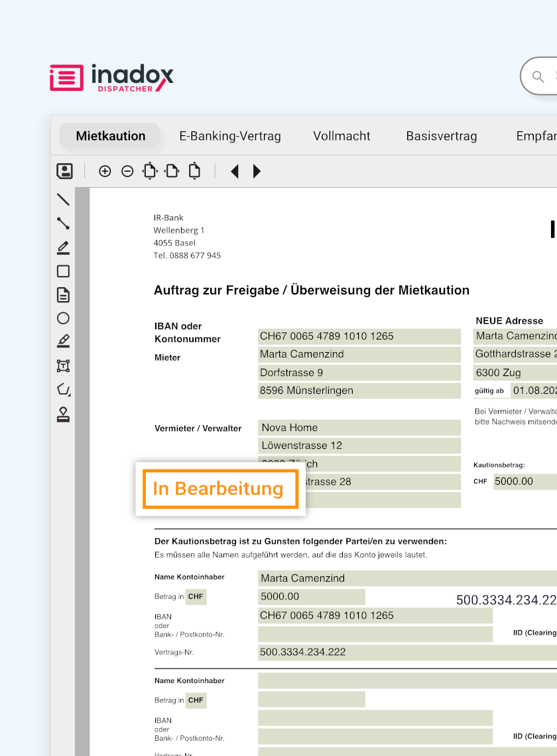Fit page to height

[194, 170]
